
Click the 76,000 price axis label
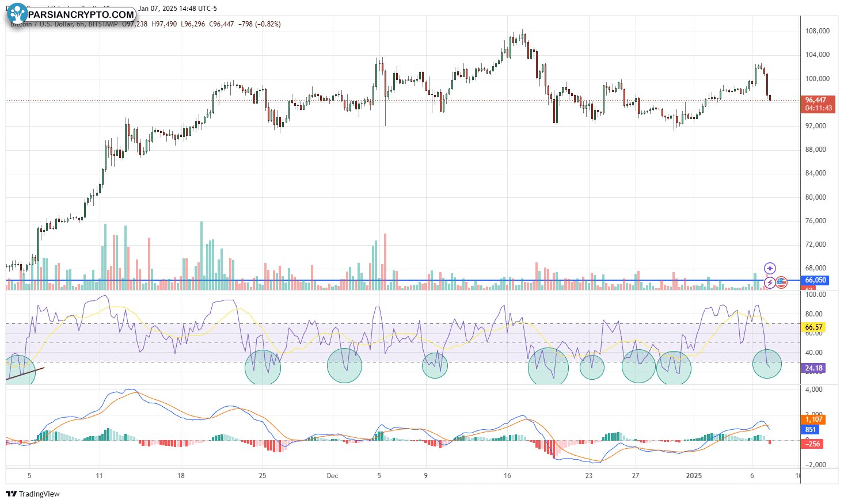click(x=815, y=221)
